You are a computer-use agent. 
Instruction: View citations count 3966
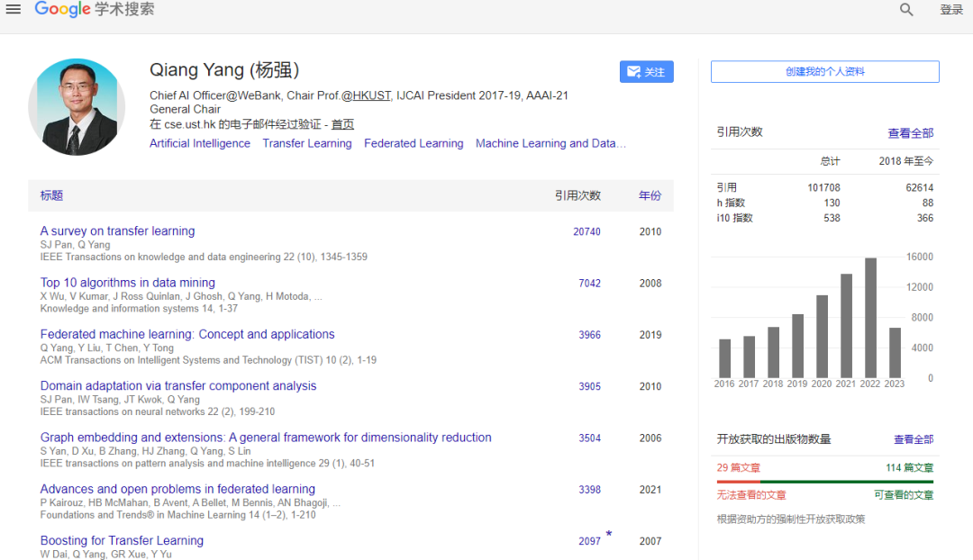pos(589,335)
